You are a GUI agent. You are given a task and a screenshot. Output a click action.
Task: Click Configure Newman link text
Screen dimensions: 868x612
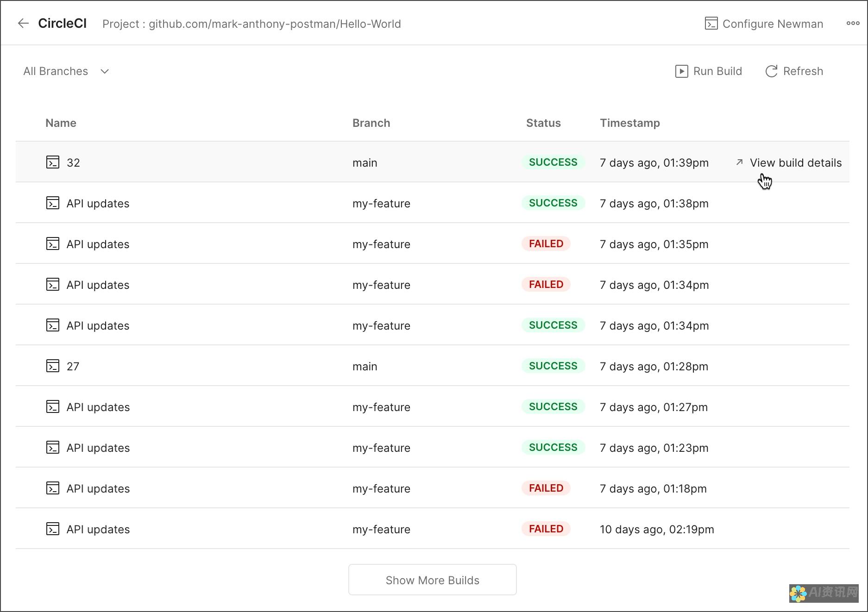pyautogui.click(x=773, y=24)
